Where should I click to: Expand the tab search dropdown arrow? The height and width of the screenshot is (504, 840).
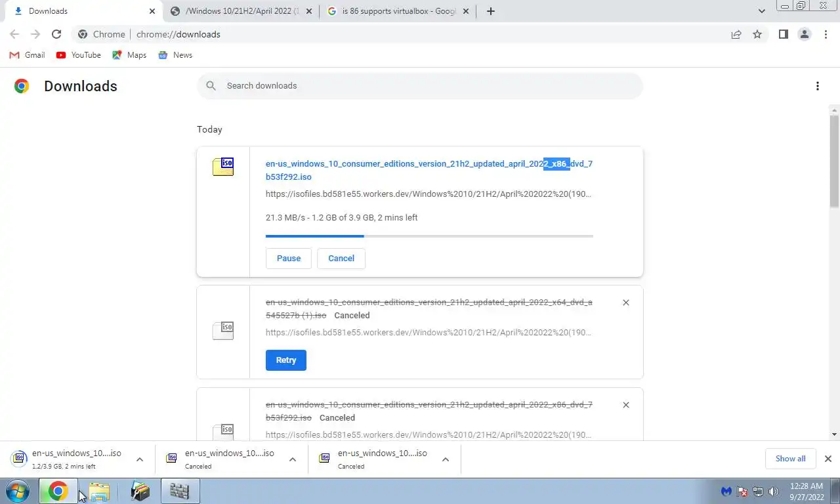point(761,11)
